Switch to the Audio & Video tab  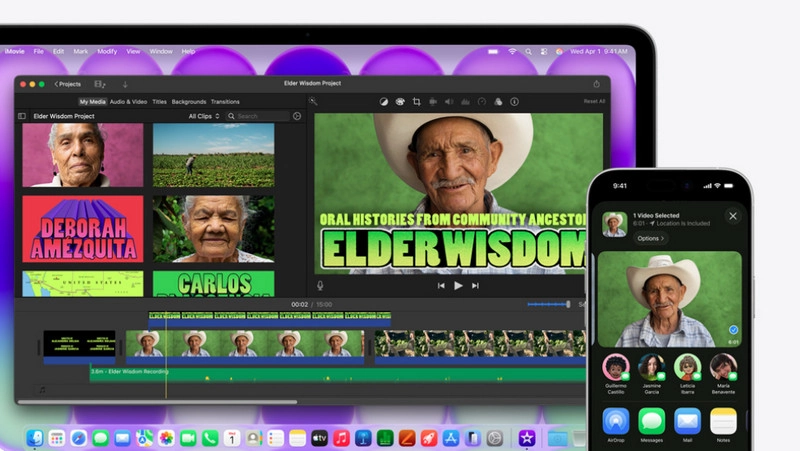click(x=129, y=102)
